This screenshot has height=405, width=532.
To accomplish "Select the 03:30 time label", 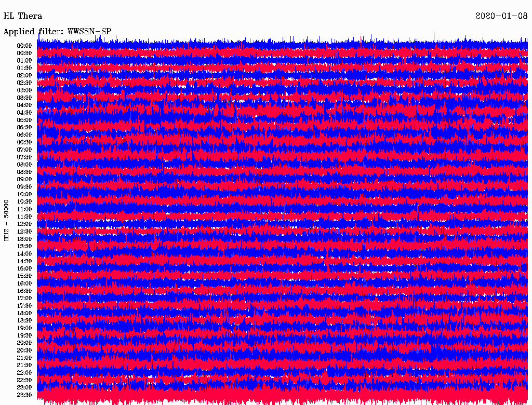I will click(x=24, y=98).
